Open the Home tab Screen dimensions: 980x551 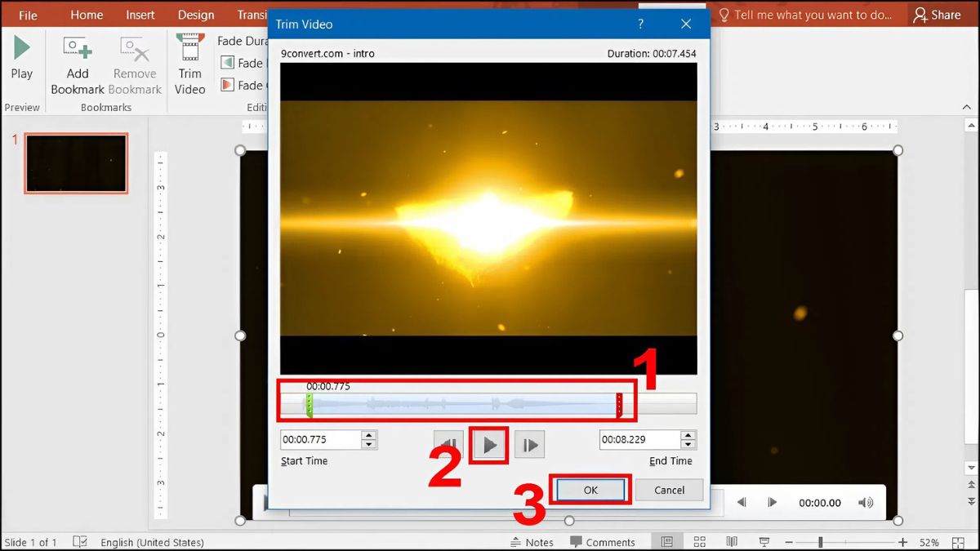pos(87,15)
